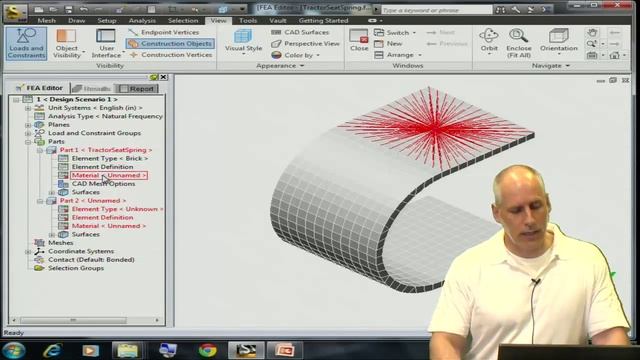Toggle Endpoint Vertices visibility
The width and height of the screenshot is (640, 360).
coord(163,32)
